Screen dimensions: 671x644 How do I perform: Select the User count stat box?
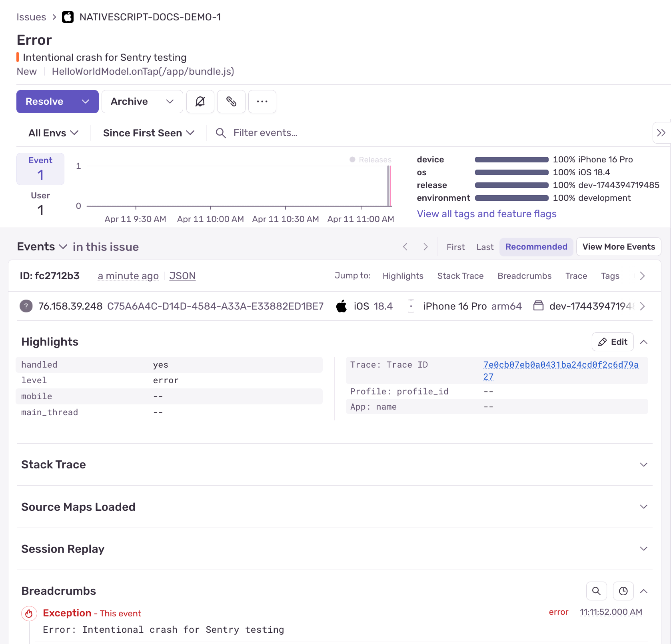[40, 204]
